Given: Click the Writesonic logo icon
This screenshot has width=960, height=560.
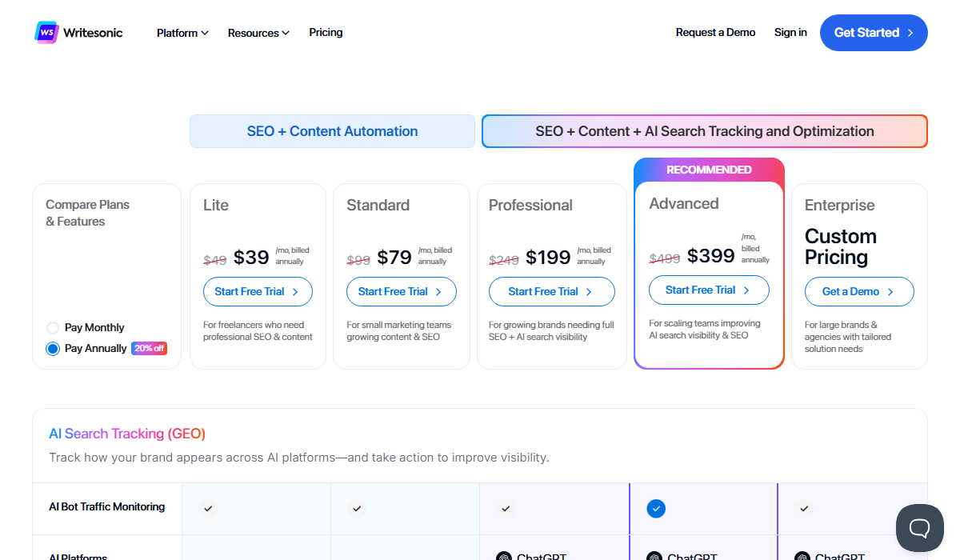Looking at the screenshot, I should (47, 33).
